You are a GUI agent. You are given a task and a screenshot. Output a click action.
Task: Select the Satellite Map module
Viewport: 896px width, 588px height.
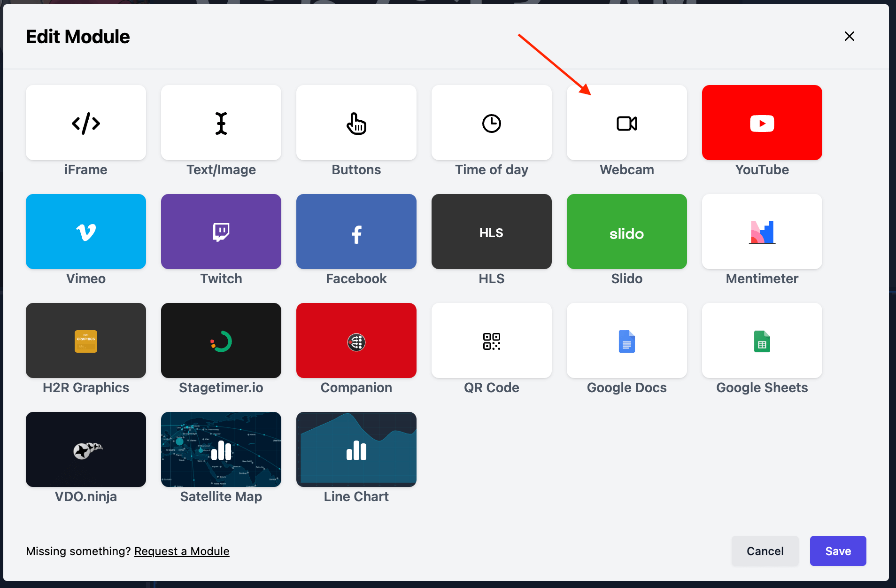click(221, 449)
